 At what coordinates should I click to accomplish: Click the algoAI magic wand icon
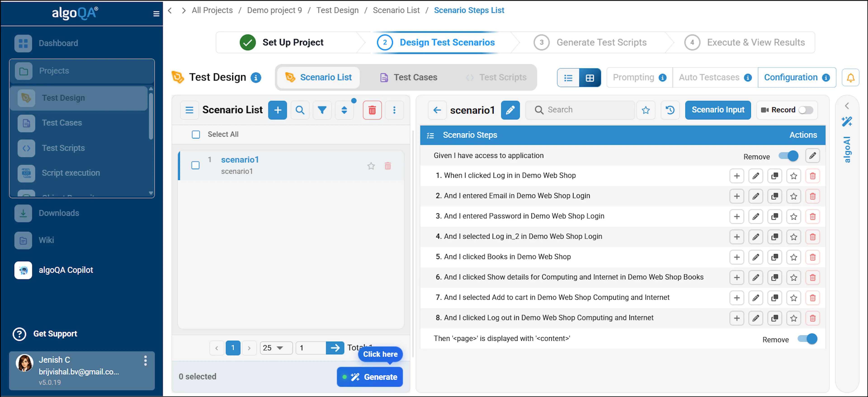[847, 121]
